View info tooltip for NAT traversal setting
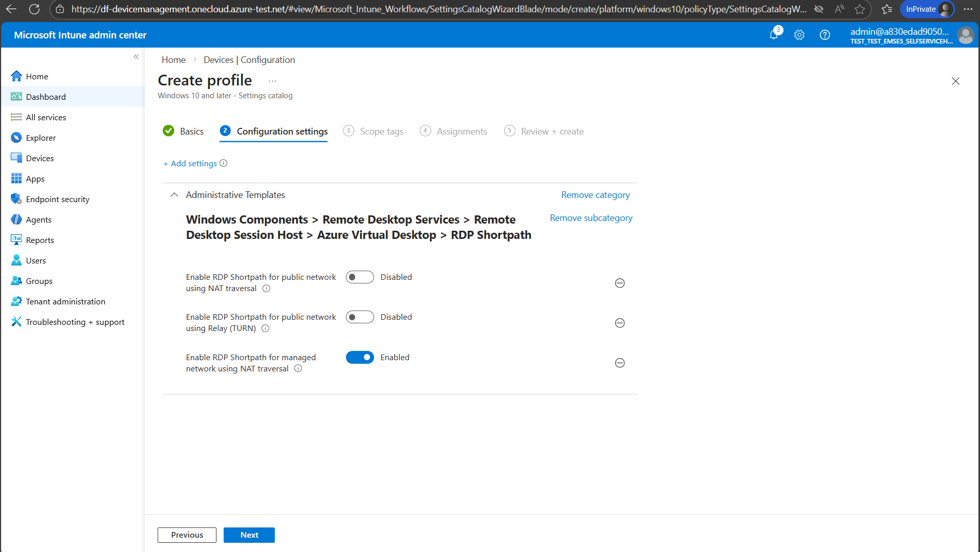Screen dimensions: 980x552 (266, 288)
